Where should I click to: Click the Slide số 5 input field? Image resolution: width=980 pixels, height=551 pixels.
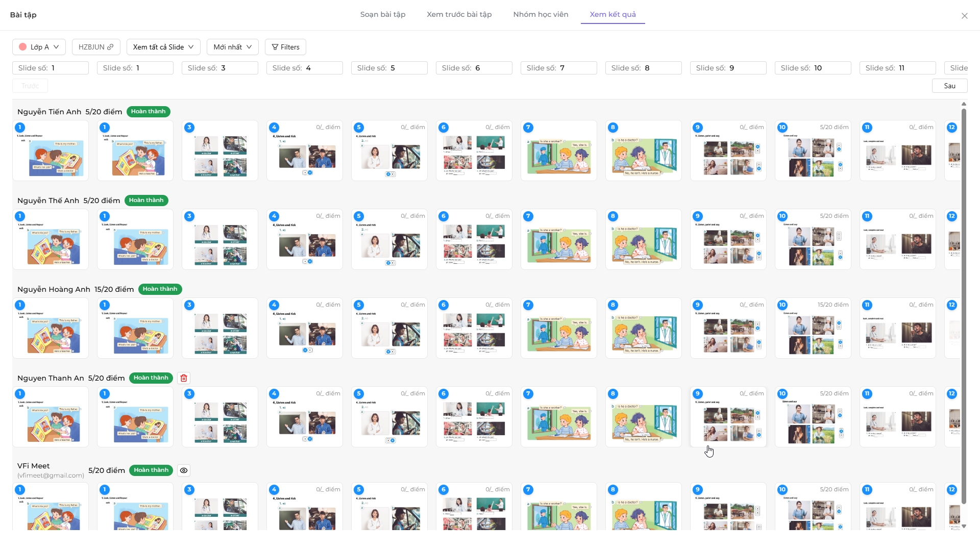(389, 68)
